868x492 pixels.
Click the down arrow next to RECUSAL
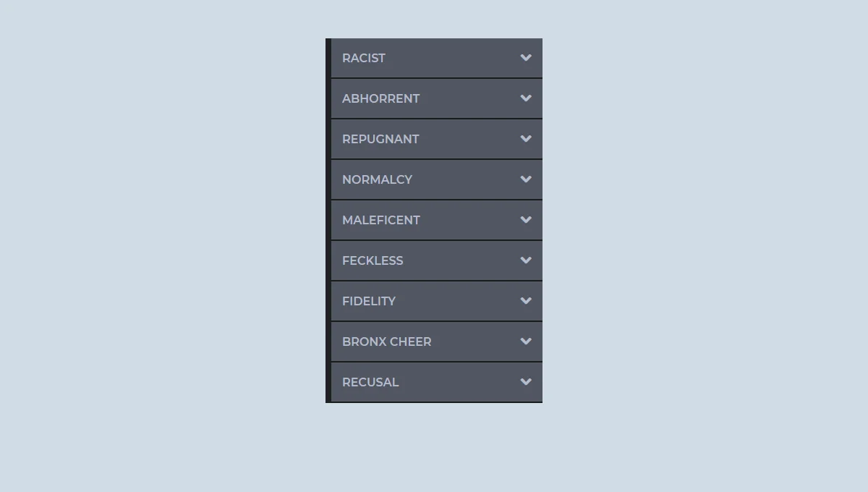[x=526, y=382]
